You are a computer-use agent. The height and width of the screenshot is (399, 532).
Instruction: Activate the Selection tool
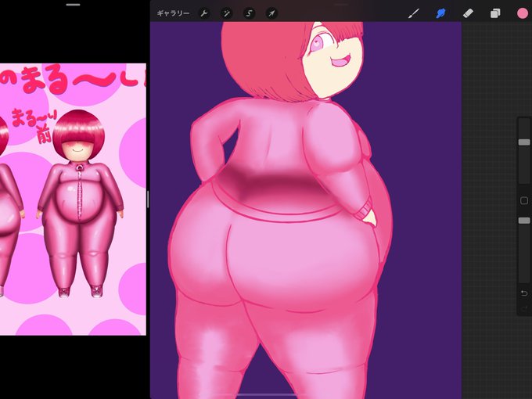click(x=249, y=13)
